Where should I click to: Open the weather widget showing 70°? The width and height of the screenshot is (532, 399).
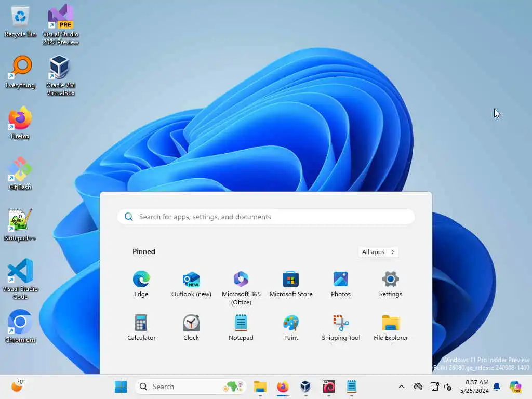click(x=18, y=386)
